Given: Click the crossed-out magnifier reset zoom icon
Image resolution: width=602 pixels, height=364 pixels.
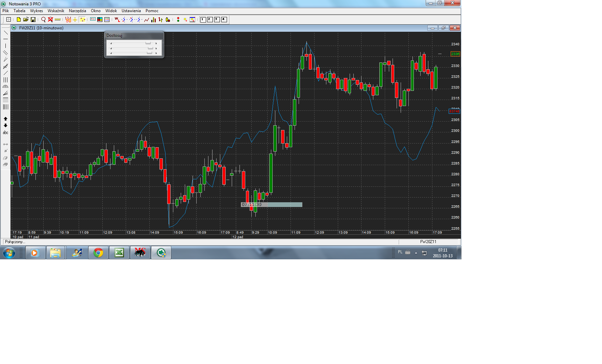Looking at the screenshot, I should [x=50, y=20].
